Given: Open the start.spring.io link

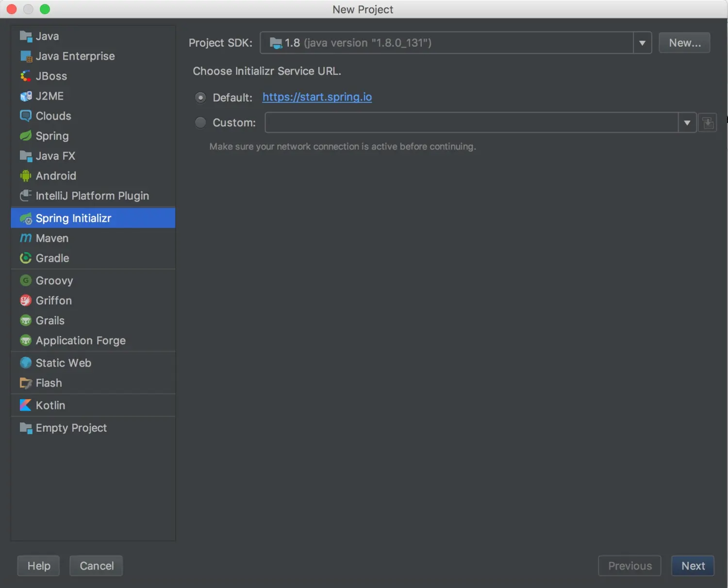Looking at the screenshot, I should pos(316,97).
